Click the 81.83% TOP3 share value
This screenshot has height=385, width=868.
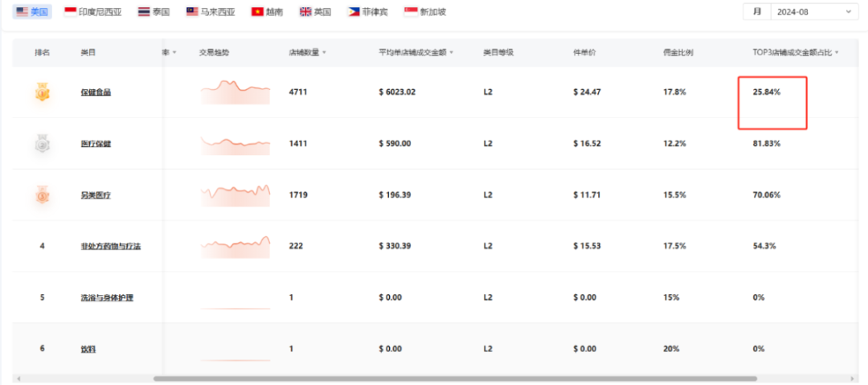coord(766,144)
